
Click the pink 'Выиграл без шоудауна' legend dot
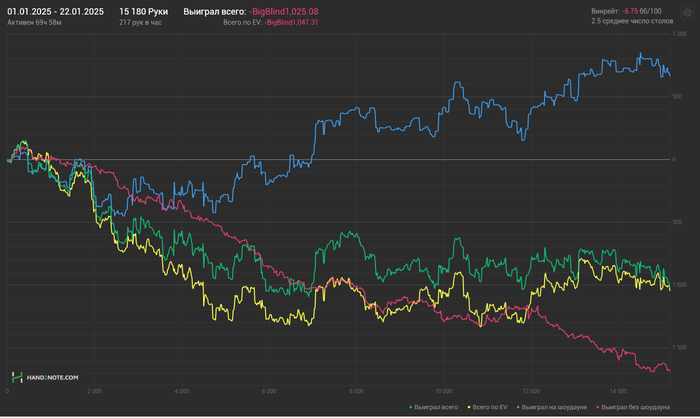[597, 408]
